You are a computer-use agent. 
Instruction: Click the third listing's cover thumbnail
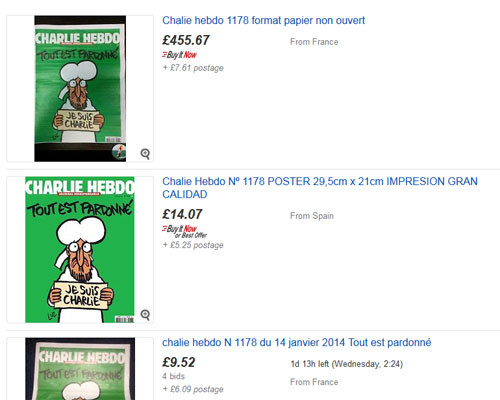coord(80,369)
